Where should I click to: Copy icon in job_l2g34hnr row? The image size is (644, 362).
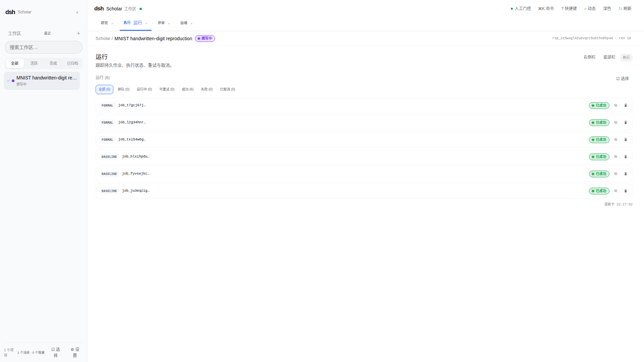[616, 123]
